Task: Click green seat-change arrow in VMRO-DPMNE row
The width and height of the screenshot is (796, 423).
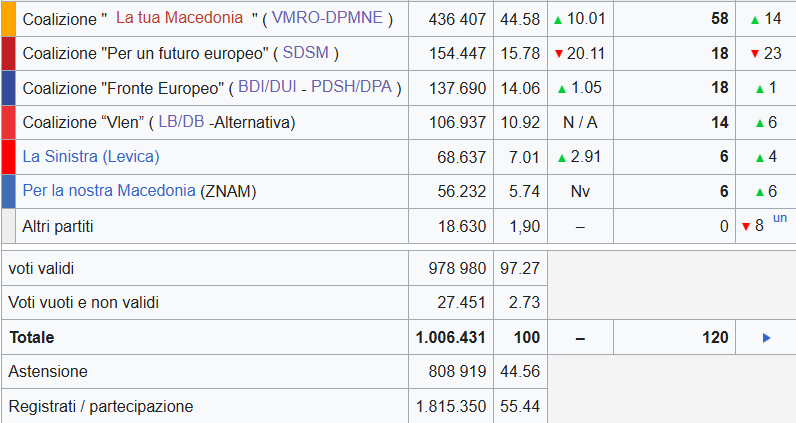Action: (x=754, y=20)
